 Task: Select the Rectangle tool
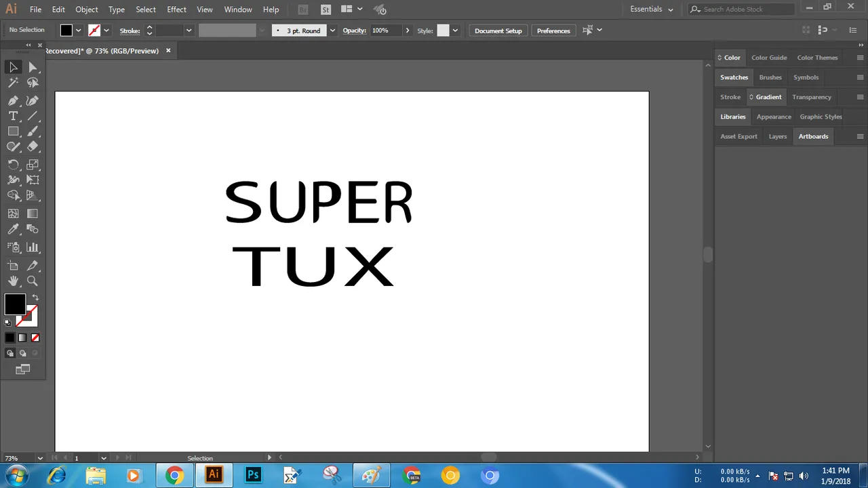pyautogui.click(x=13, y=131)
